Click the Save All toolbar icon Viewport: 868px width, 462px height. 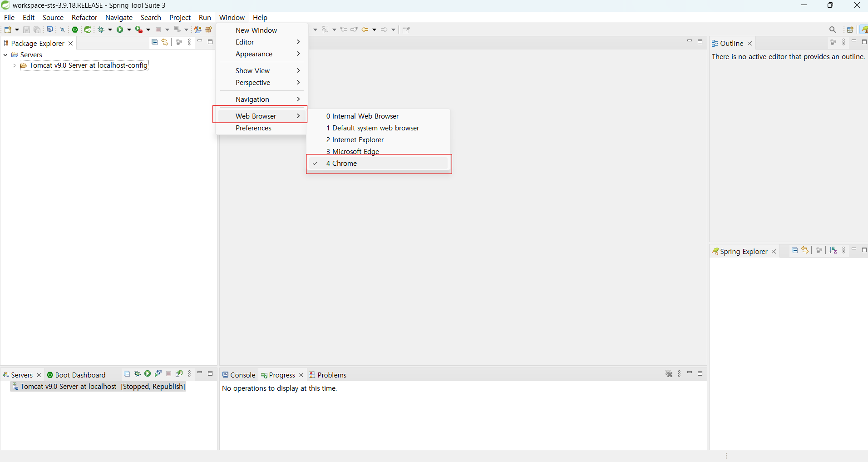click(x=37, y=30)
